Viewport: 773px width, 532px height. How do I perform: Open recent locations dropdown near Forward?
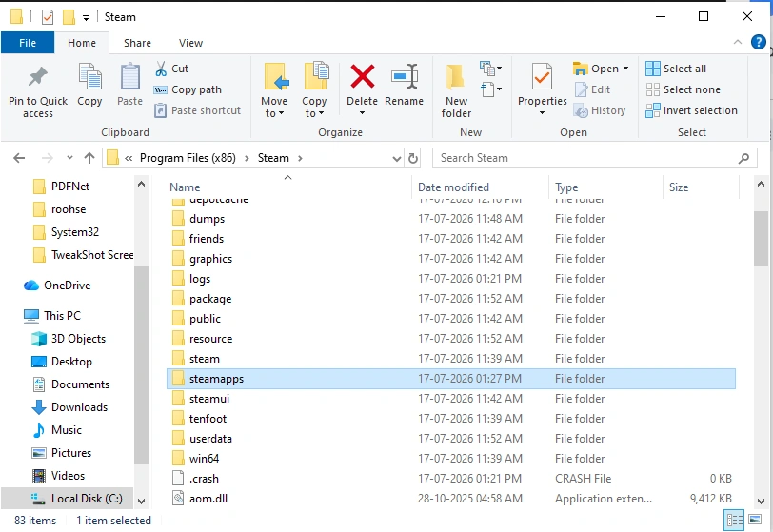pos(69,158)
